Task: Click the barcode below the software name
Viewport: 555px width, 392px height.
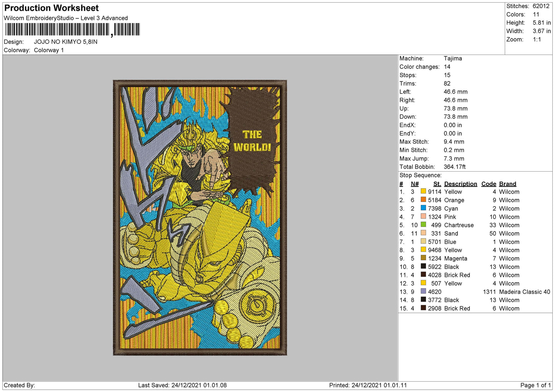Action: pos(73,30)
